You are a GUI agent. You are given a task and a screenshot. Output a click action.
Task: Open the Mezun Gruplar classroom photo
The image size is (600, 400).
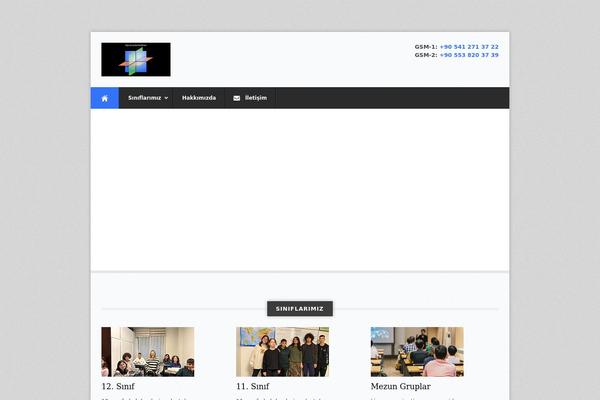417,352
